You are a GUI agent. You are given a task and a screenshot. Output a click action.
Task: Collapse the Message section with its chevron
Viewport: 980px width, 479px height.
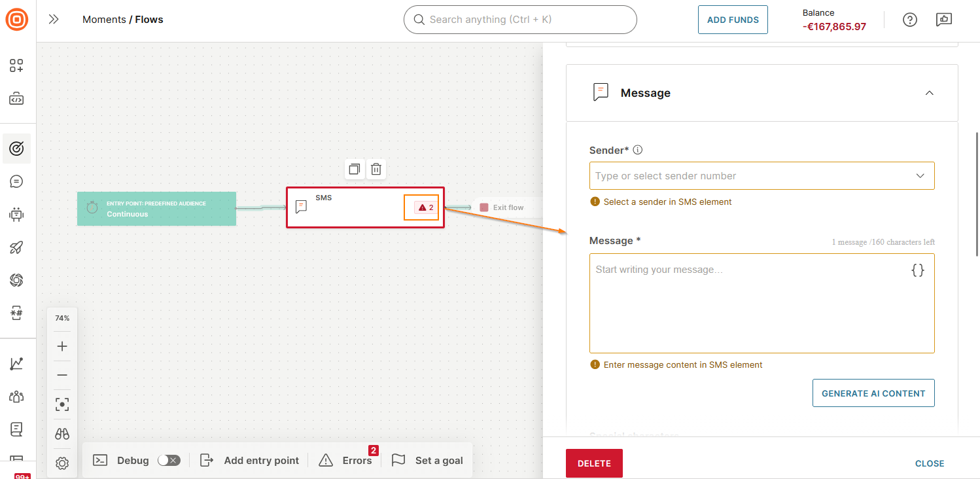coord(929,93)
